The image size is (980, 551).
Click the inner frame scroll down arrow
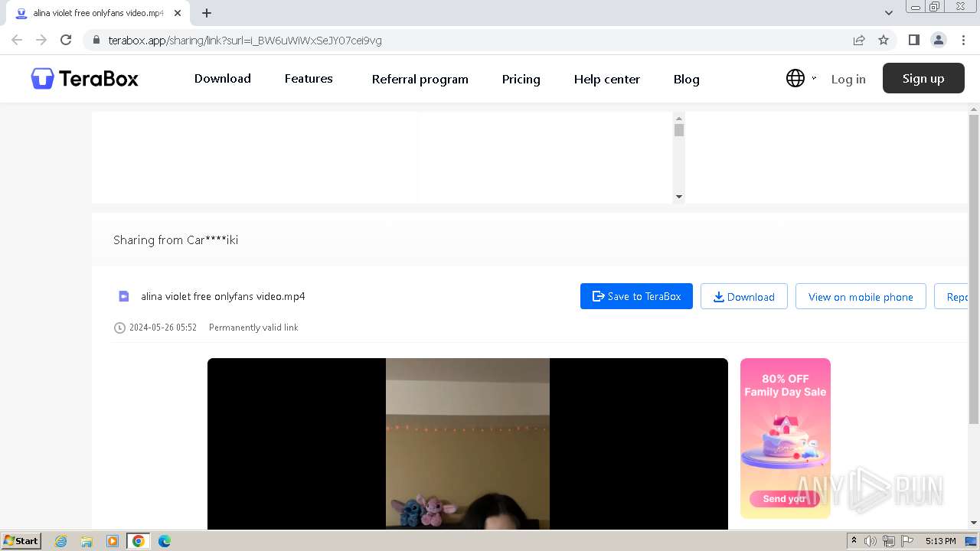(678, 197)
